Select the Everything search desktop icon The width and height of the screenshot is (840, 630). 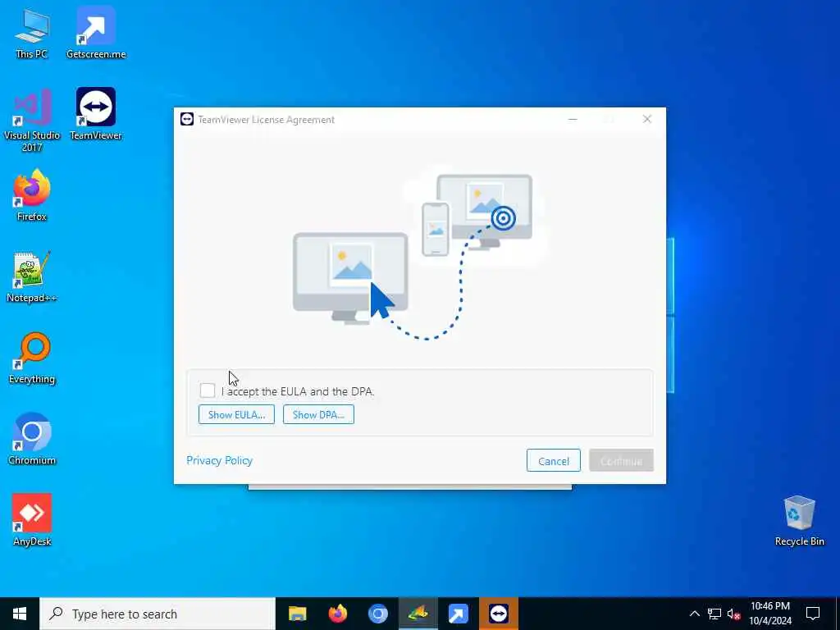coord(32,358)
